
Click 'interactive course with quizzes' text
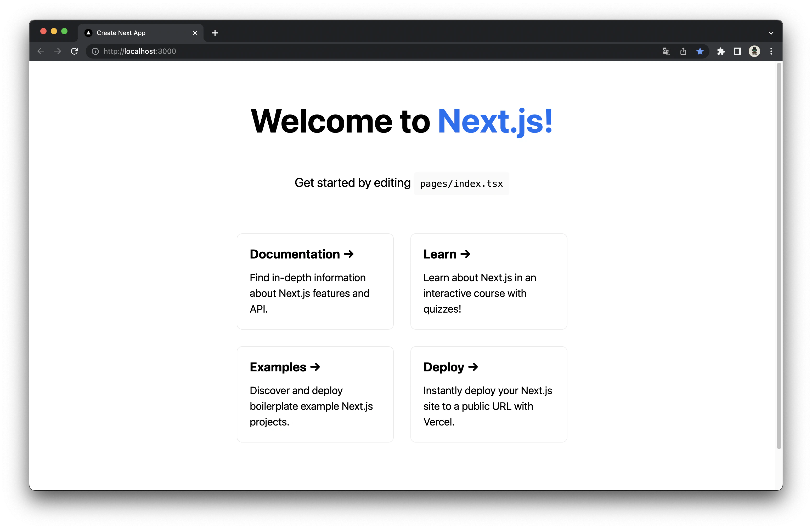tap(475, 301)
